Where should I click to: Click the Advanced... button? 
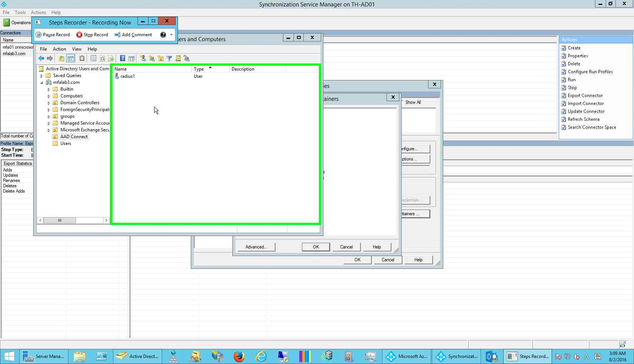click(x=256, y=247)
